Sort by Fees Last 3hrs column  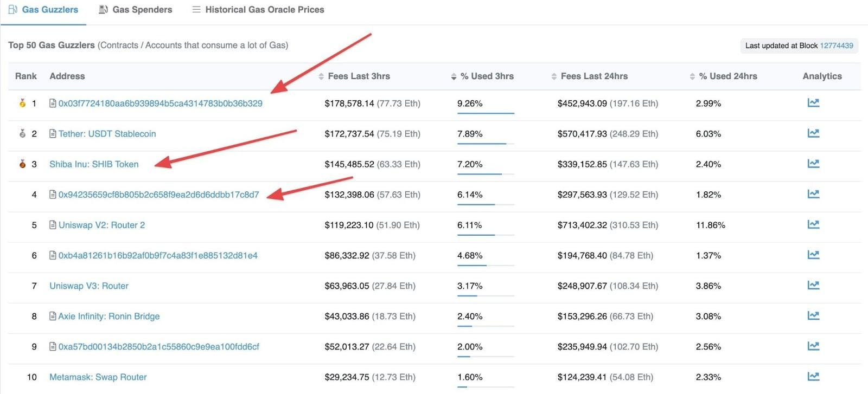[354, 76]
